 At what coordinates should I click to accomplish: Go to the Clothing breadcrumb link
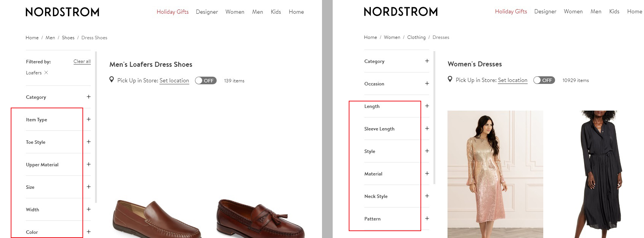pyautogui.click(x=416, y=37)
